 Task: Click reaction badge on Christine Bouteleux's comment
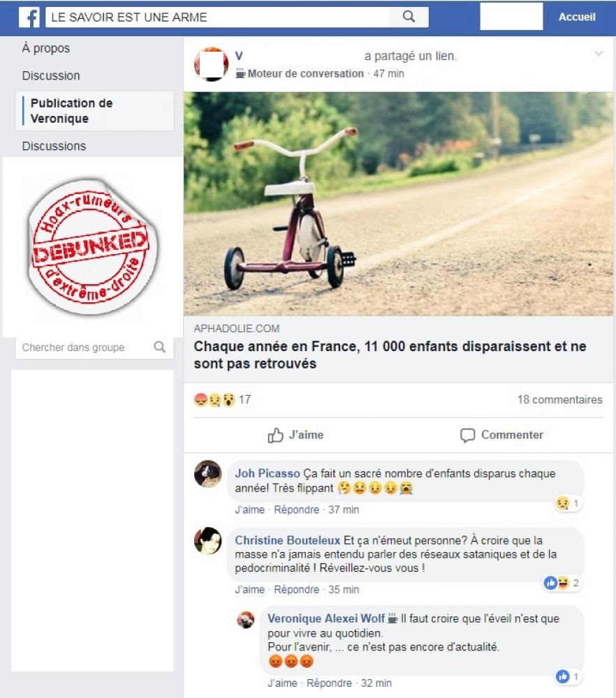point(562,583)
